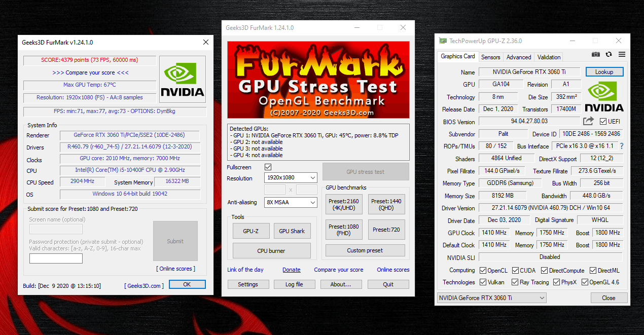Launch CPU burner tool
This screenshot has height=335, width=644.
[271, 251]
